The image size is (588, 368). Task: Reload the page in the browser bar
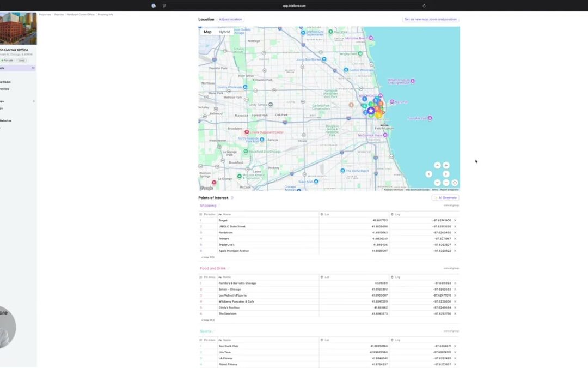pyautogui.click(x=424, y=5)
